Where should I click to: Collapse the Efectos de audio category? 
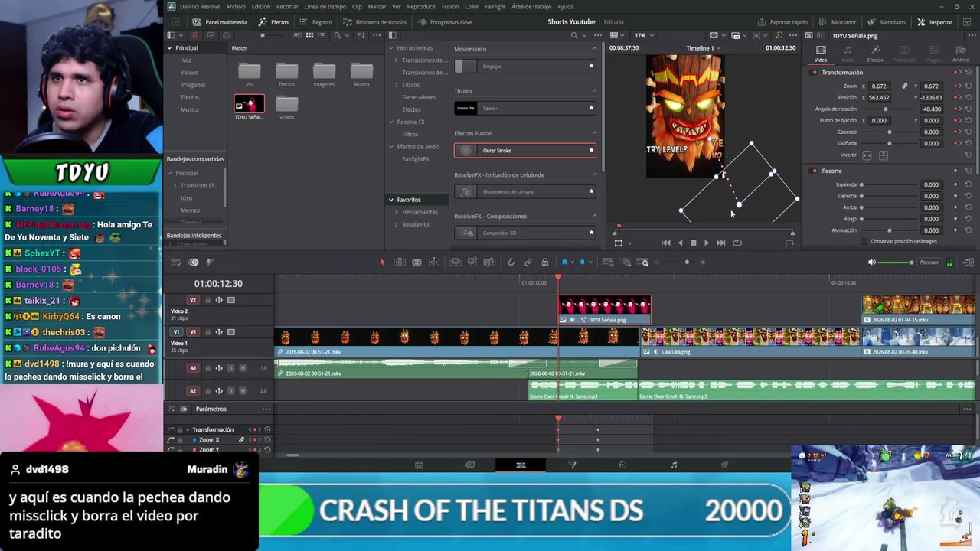coord(390,146)
